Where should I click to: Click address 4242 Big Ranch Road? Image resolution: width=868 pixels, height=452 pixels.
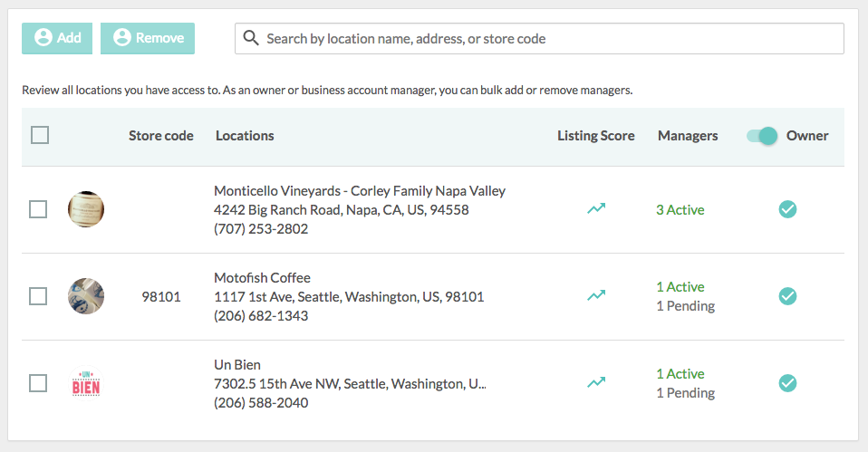pyautogui.click(x=342, y=209)
